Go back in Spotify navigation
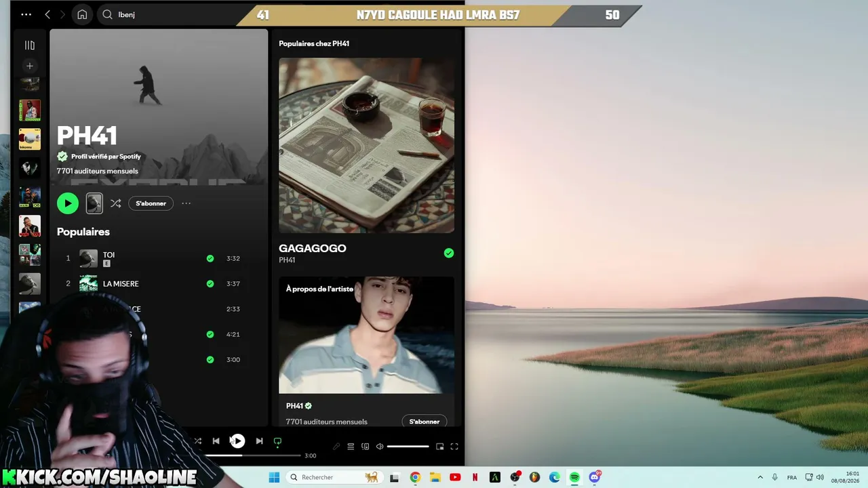The height and width of the screenshot is (488, 868). click(x=47, y=14)
